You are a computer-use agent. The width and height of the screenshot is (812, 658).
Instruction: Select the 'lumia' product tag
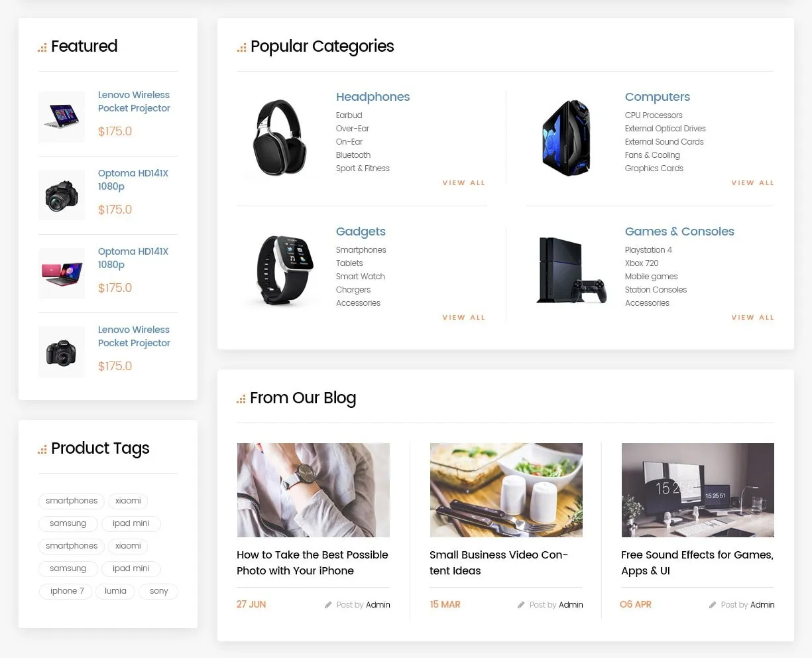pos(115,591)
